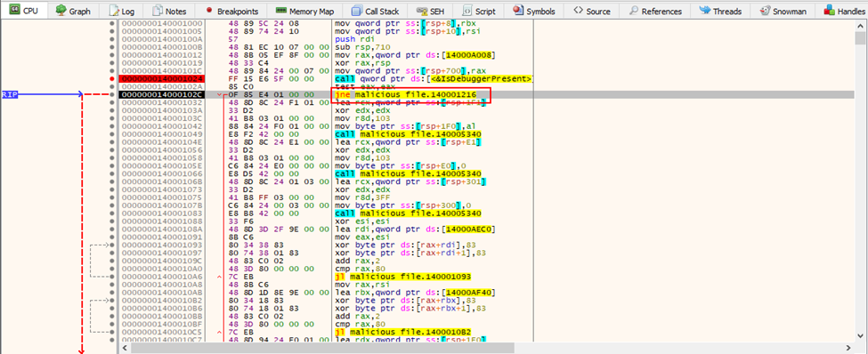868x354 pixels.
Task: Toggle breakpoint bullet at address 000000014000100A
Action: pos(112,40)
